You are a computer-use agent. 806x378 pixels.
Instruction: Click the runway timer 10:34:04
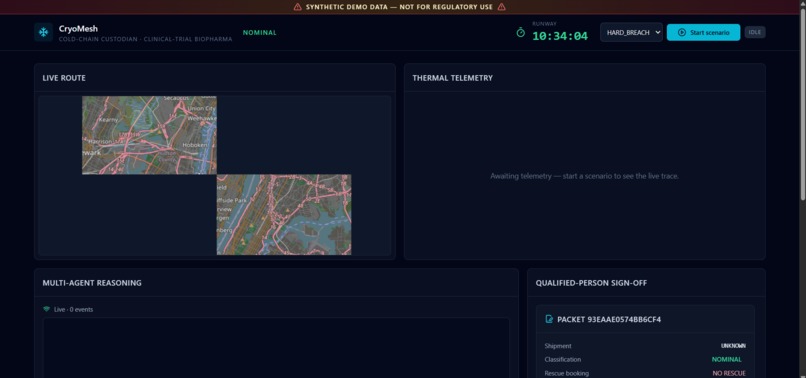(x=560, y=36)
